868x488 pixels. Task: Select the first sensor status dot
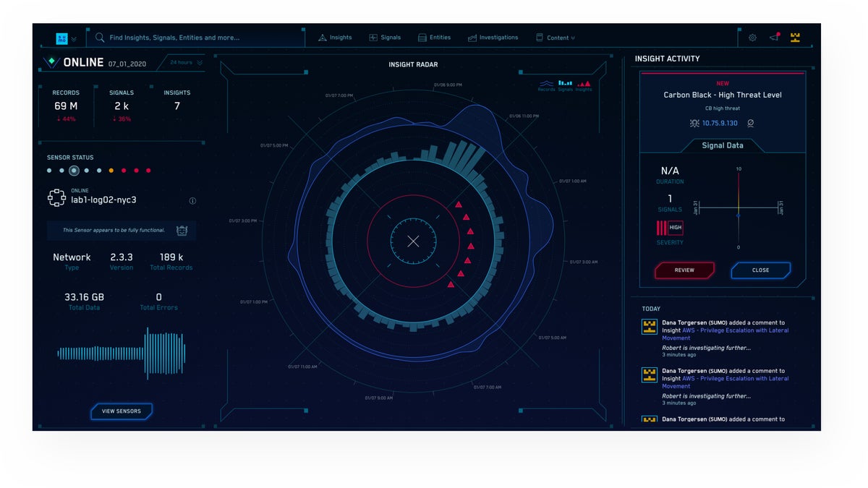pos(49,171)
